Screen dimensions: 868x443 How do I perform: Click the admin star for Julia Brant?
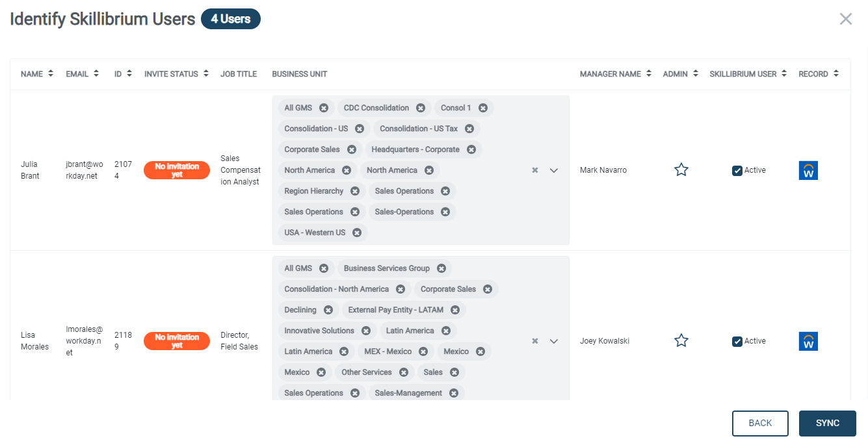[681, 170]
